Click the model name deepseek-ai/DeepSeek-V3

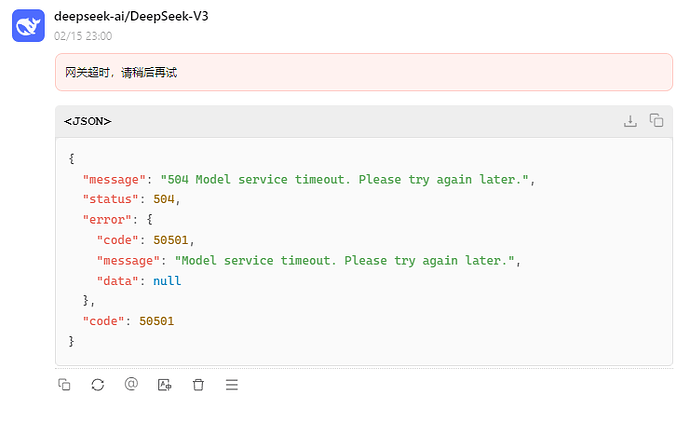tap(131, 16)
